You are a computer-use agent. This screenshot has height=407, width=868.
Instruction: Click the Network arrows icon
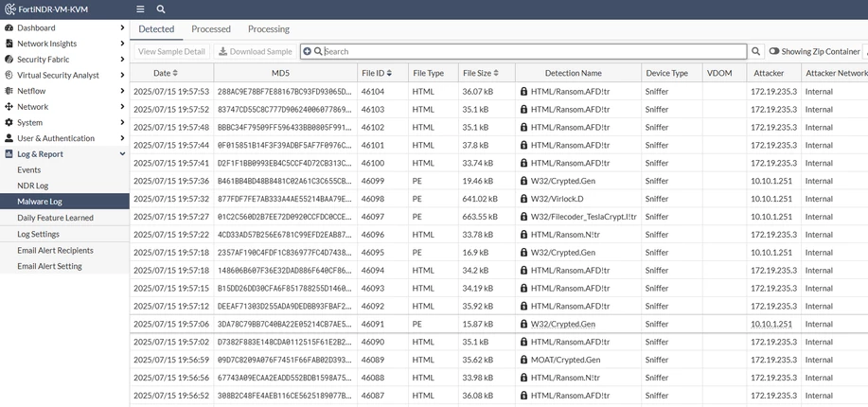coord(9,106)
